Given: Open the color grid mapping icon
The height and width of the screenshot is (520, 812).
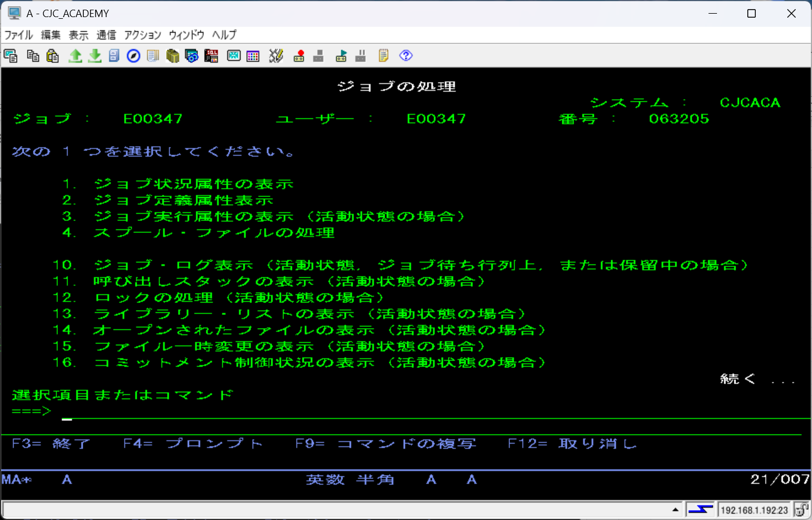Looking at the screenshot, I should tap(253, 55).
